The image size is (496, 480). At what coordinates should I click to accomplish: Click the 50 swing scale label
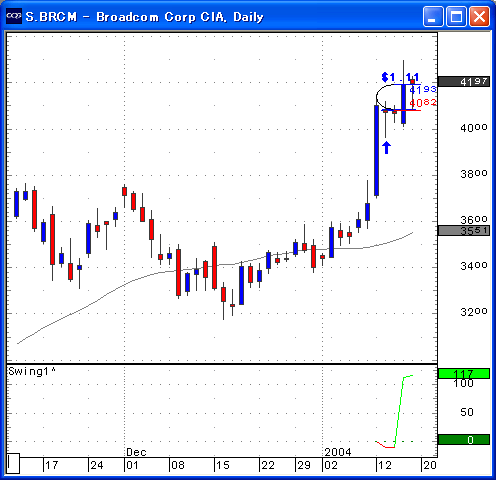tap(467, 412)
